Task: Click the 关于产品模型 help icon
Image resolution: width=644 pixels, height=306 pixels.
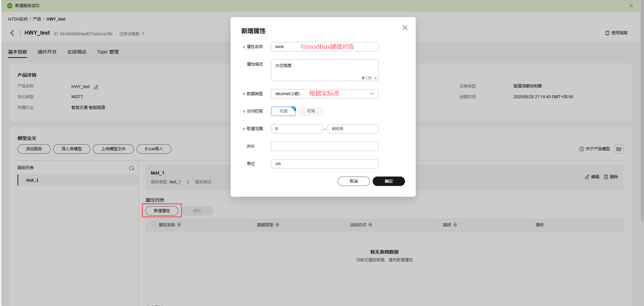Action: (581, 149)
